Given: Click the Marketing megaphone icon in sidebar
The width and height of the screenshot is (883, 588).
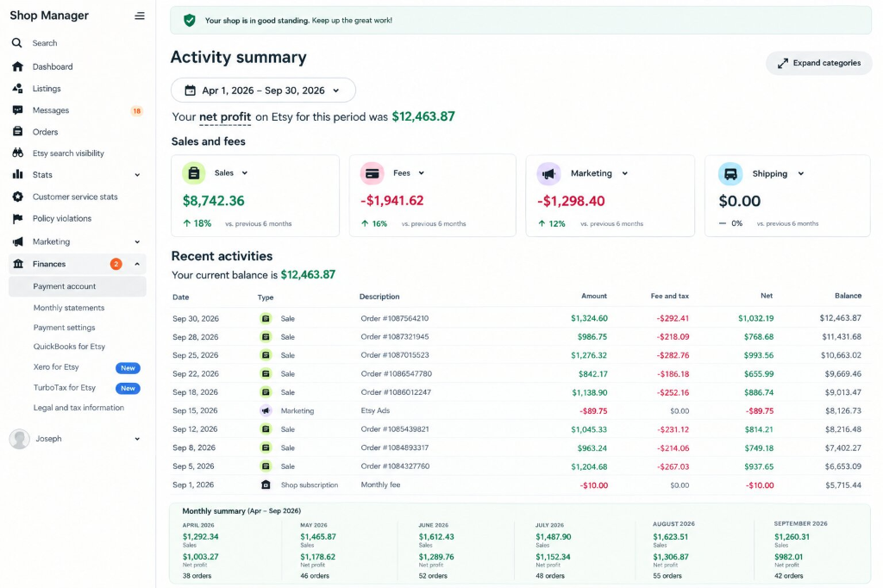Looking at the screenshot, I should pyautogui.click(x=17, y=241).
